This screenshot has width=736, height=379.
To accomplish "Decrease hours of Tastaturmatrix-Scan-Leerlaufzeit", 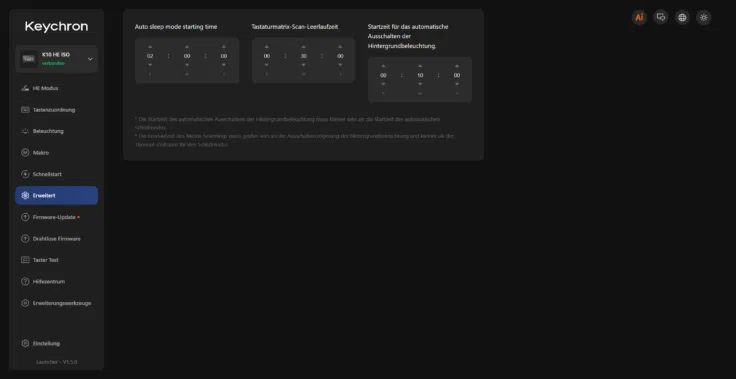I will 267,65.
